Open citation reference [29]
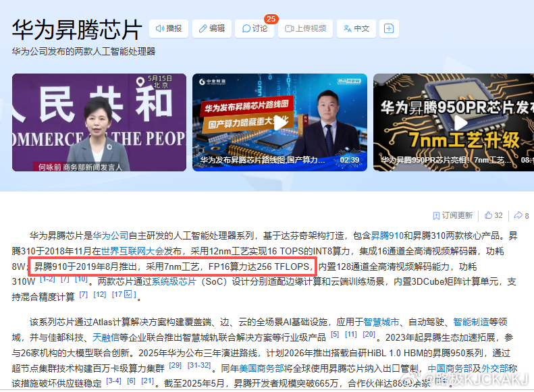 pyautogui.click(x=176, y=366)
